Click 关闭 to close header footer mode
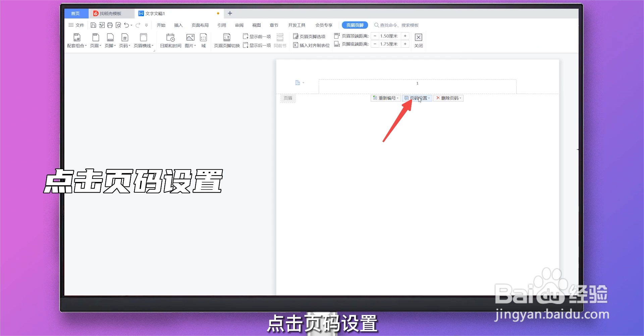The height and width of the screenshot is (336, 644). 418,41
